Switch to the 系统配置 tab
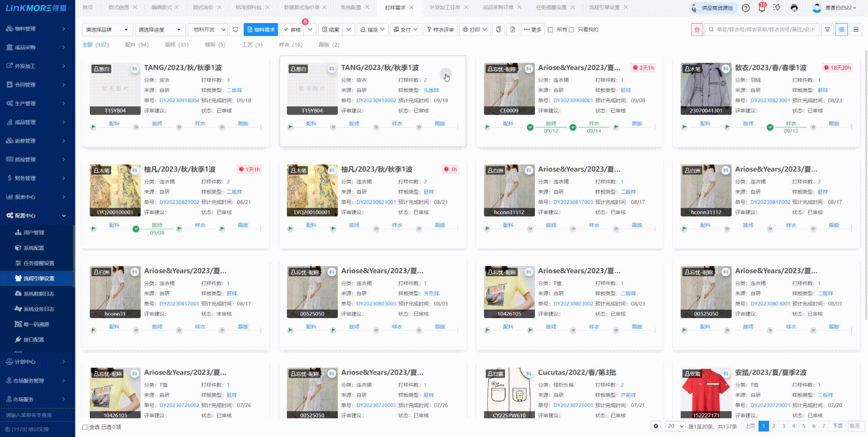Screen dimensions: 868x437 click(x=351, y=7)
